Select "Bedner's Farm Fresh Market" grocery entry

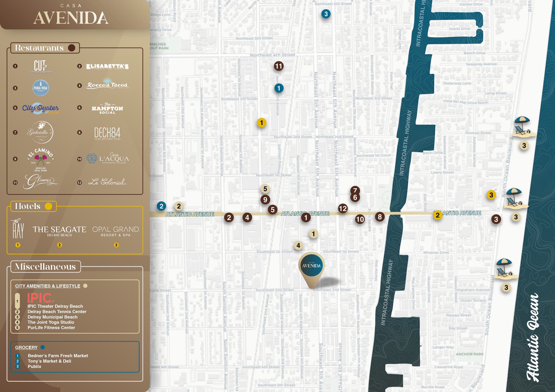point(58,356)
